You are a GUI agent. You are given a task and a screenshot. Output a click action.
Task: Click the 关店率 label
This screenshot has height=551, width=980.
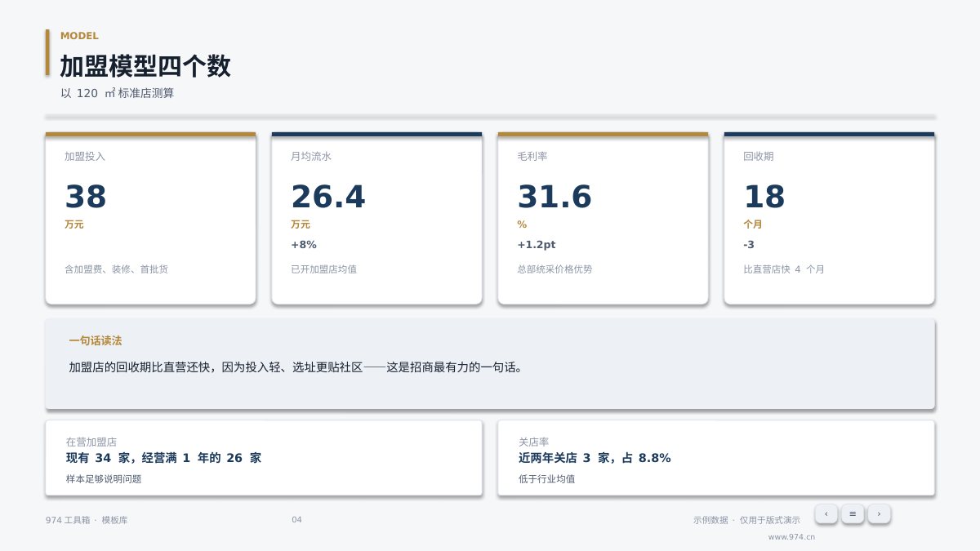point(533,442)
